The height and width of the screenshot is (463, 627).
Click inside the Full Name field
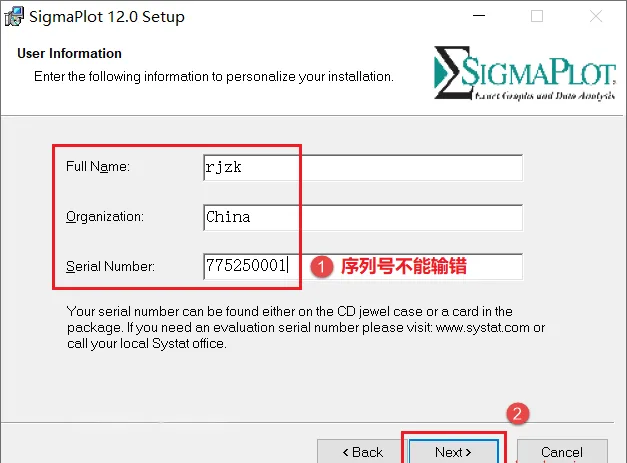363,168
